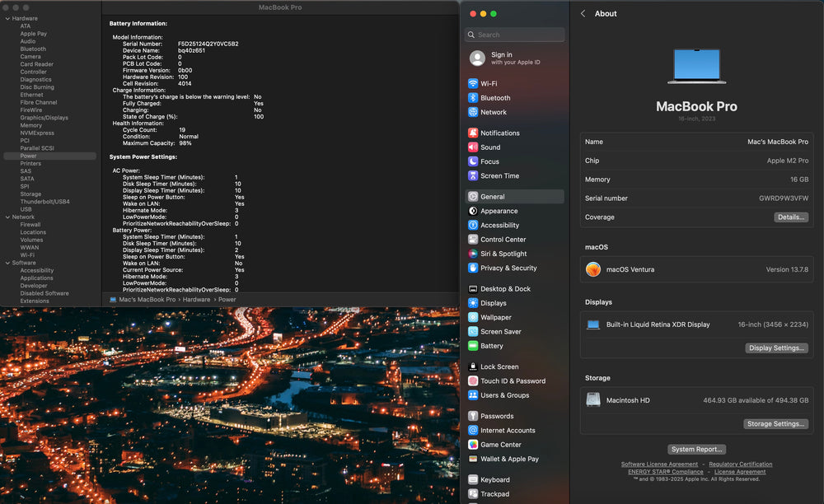Open the Software License Agreement link
The height and width of the screenshot is (504, 824).
[x=659, y=464]
